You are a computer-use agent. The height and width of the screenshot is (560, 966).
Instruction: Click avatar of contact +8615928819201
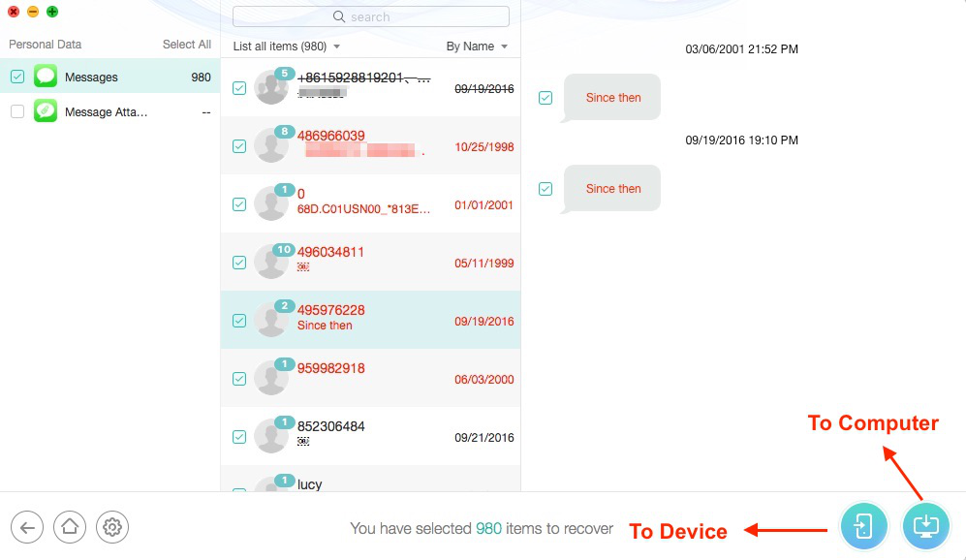pyautogui.click(x=271, y=87)
